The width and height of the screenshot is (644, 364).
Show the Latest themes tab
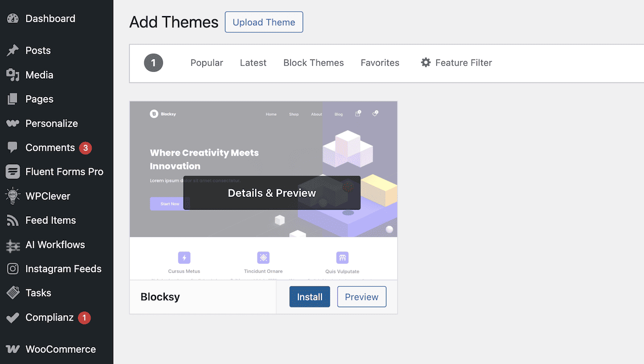tap(253, 63)
